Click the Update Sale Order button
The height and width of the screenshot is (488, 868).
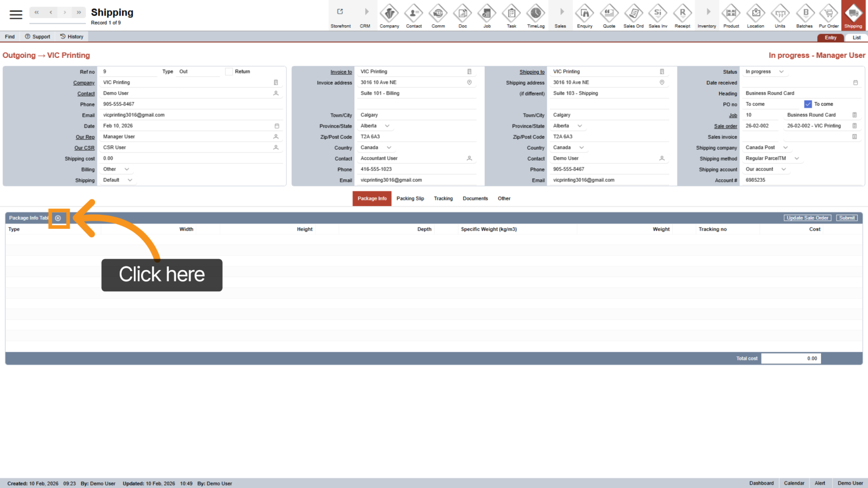click(x=807, y=218)
